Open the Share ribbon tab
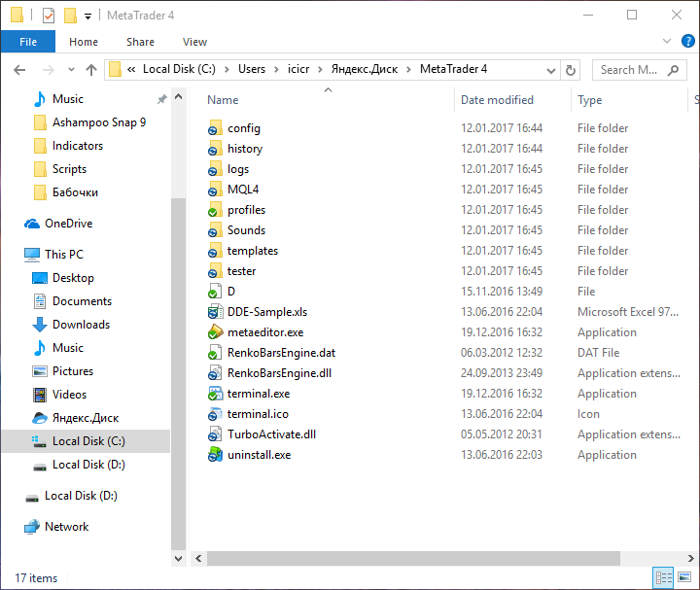Screen dimensions: 700x590 tap(140, 42)
